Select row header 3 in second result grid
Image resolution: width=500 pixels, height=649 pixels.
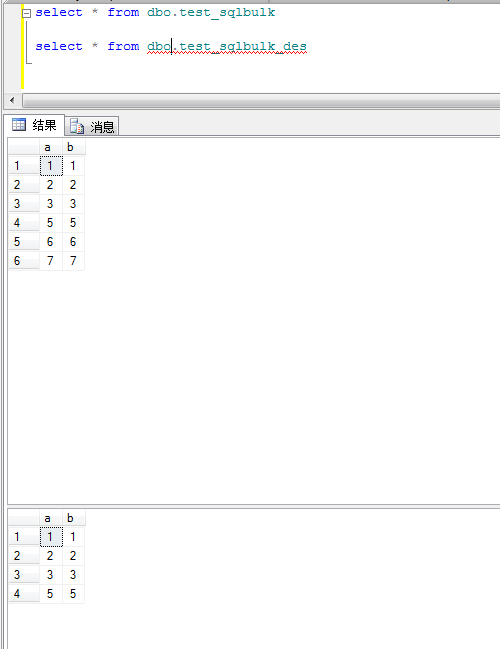click(24, 574)
